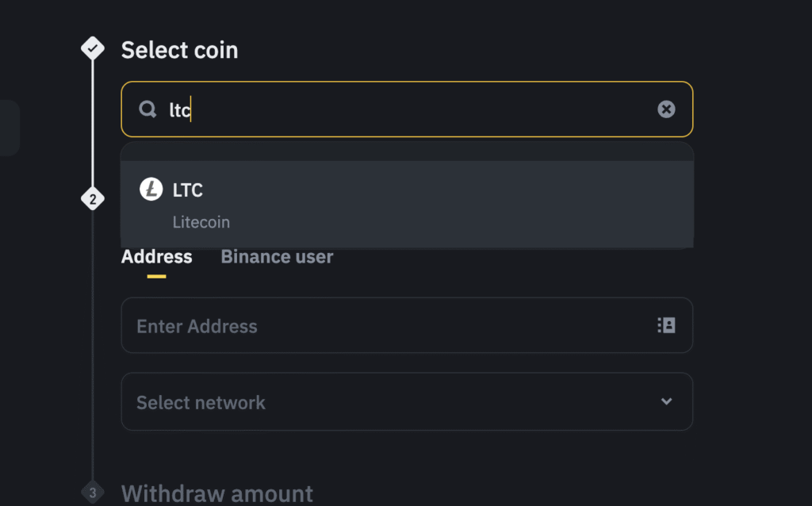
Task: Click the Select coin heading
Action: coord(180,50)
